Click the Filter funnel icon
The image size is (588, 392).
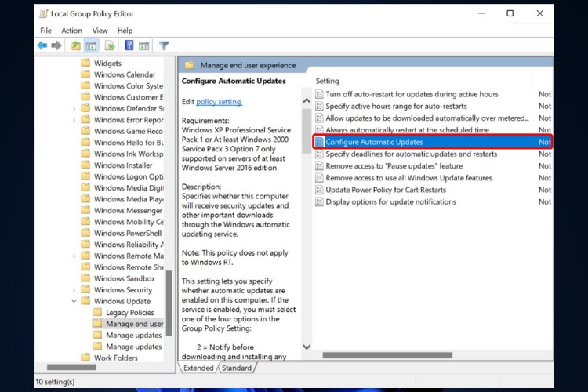[x=164, y=45]
